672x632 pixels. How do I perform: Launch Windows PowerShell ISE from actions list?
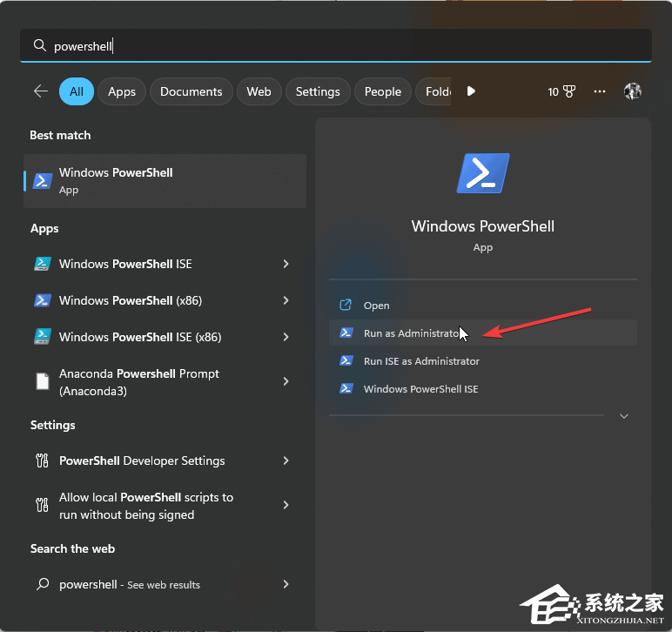483,388
